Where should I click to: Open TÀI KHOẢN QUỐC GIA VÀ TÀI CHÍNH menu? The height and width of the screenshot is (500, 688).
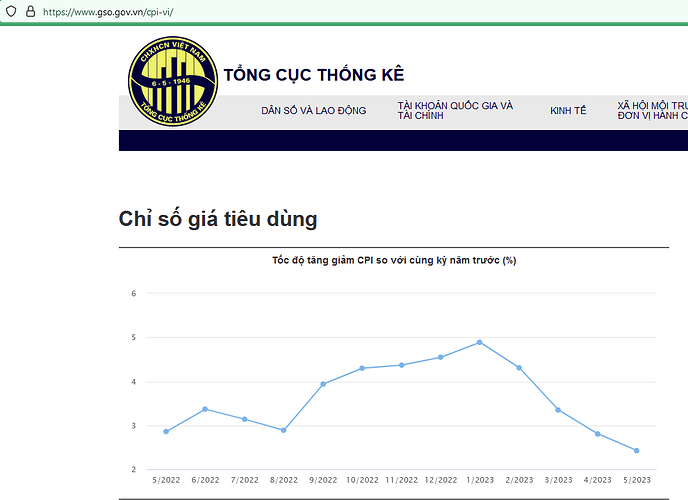pyautogui.click(x=455, y=111)
